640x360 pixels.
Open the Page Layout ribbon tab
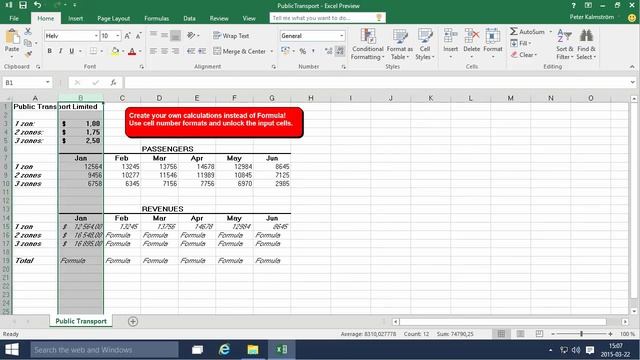pos(113,18)
